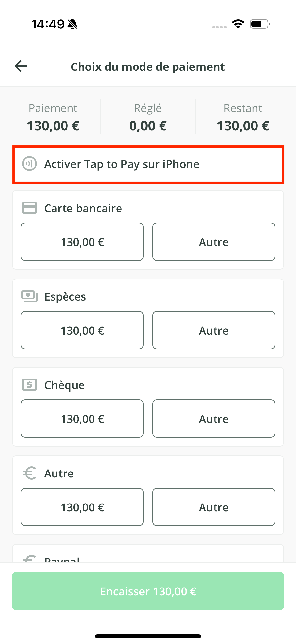Image resolution: width=296 pixels, height=644 pixels.
Task: Choose Autre amount under Autre method
Action: pos(214,507)
